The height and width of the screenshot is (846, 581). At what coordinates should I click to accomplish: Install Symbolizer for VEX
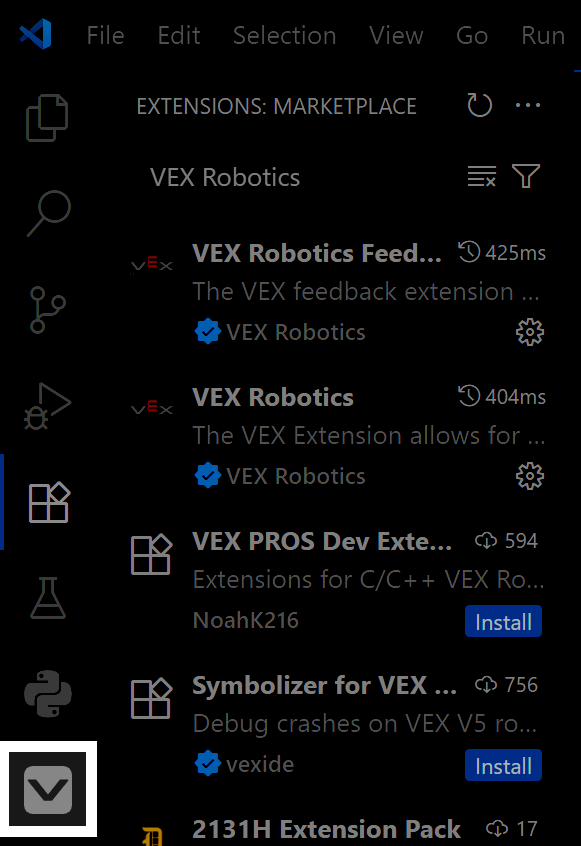pos(503,765)
